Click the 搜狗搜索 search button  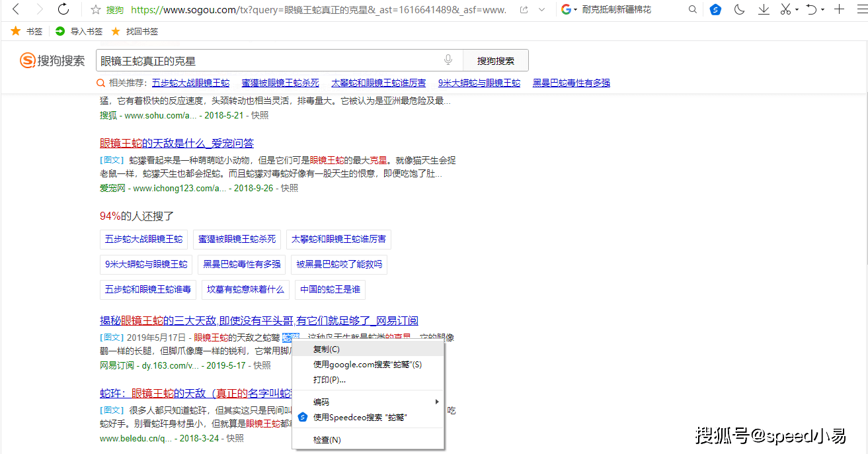point(496,61)
